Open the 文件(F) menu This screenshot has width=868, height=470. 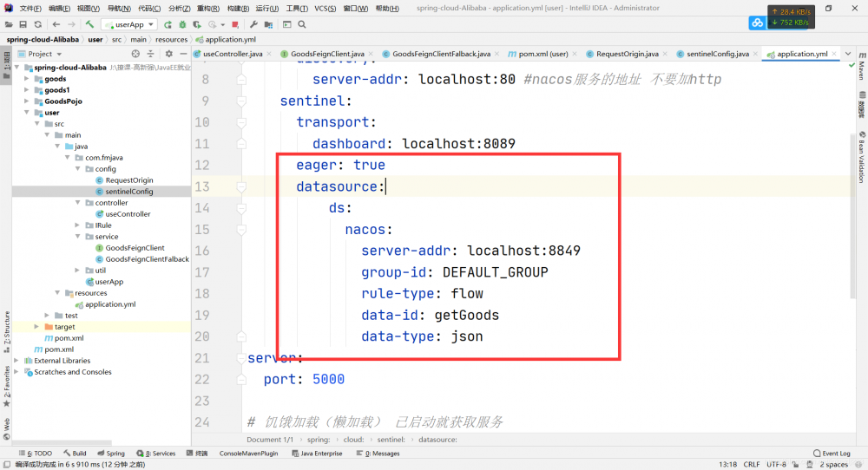click(30, 9)
